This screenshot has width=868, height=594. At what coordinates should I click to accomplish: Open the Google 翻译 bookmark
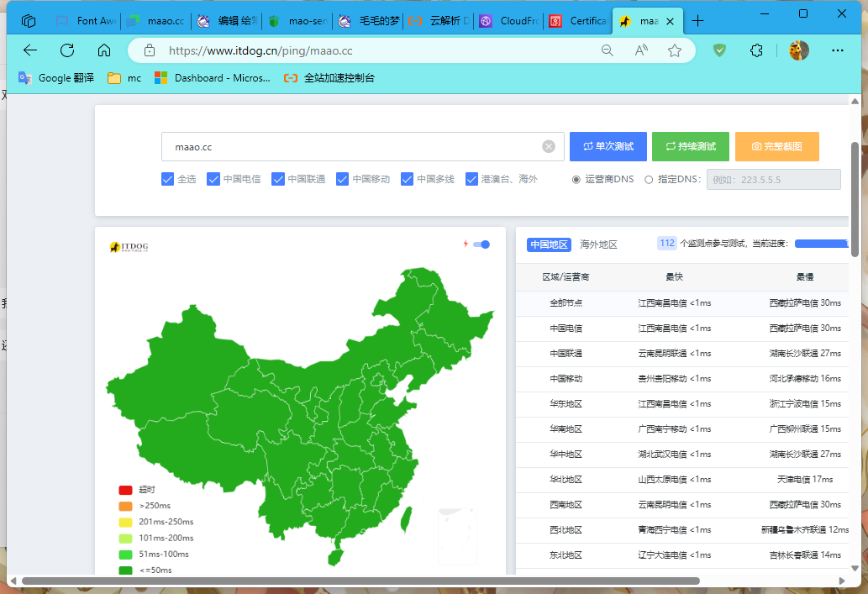(x=56, y=78)
